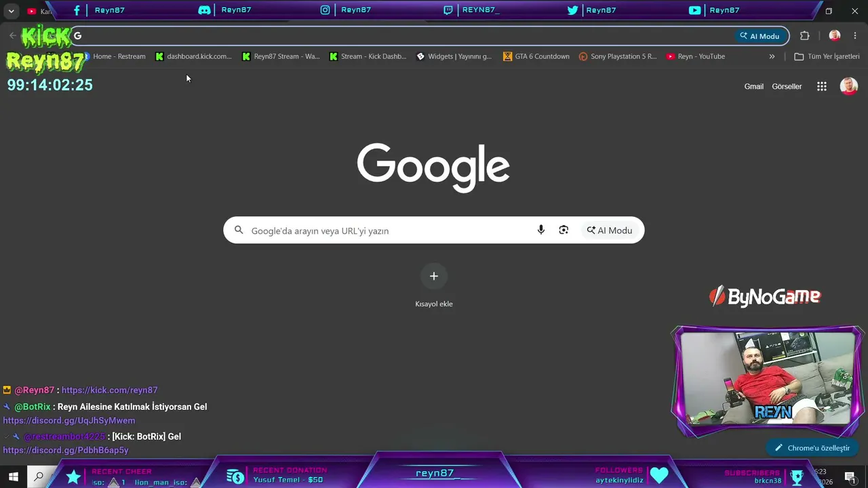Viewport: 868px width, 488px height.
Task: Open the Reyn - YouTube bookmark
Action: 696,56
